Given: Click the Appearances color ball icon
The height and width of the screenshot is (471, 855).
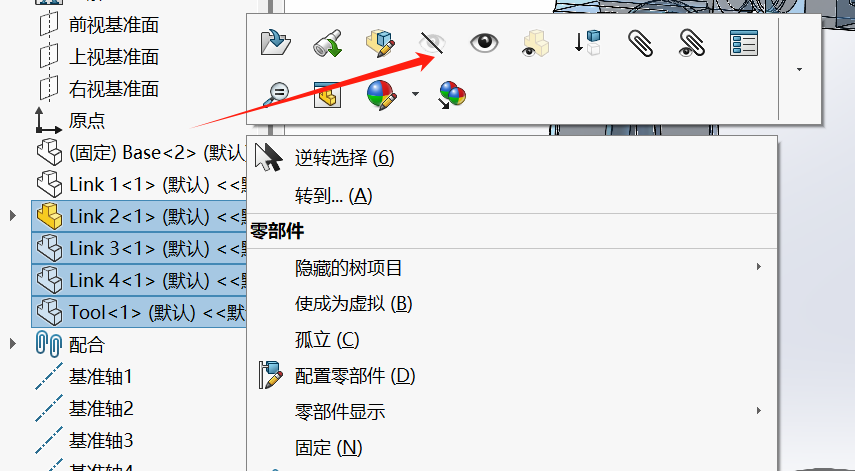Looking at the screenshot, I should 380,95.
